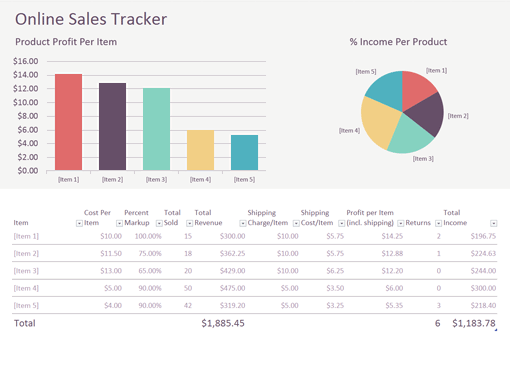Select the $13.00 cost cell
Viewport: 510px width, 382px height.
click(x=111, y=271)
